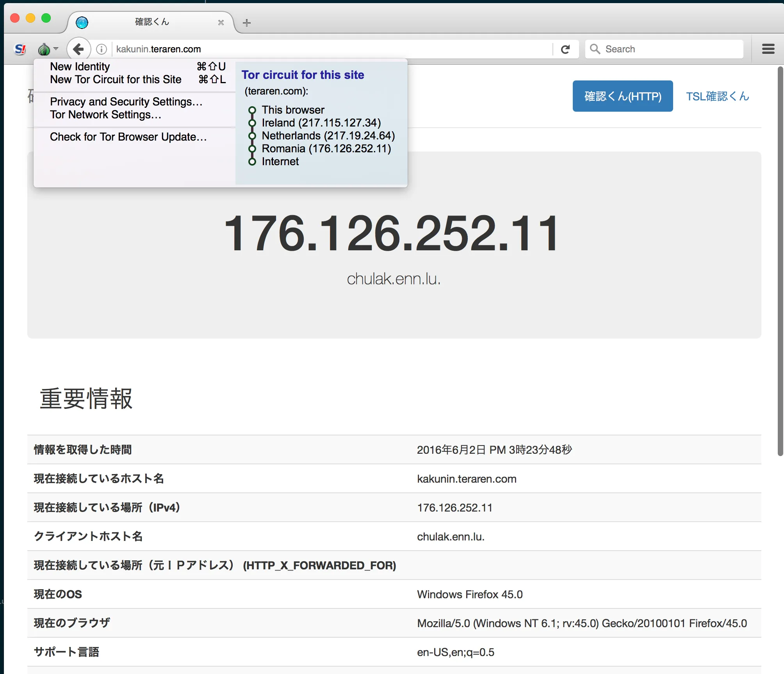Open the Torbutton dropdown arrow
Viewport: 784px width, 674px height.
click(x=56, y=48)
